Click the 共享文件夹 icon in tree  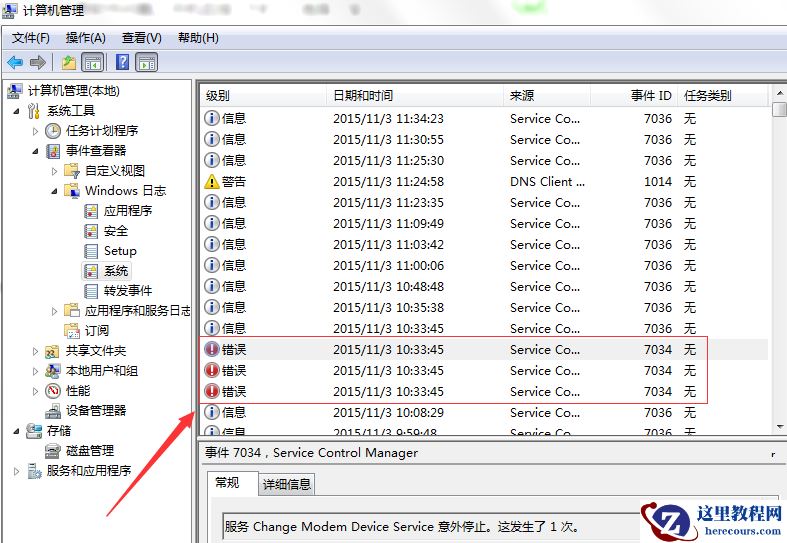tap(53, 351)
